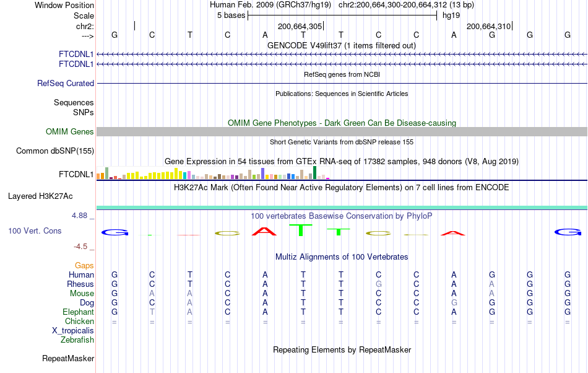Image resolution: width=588 pixels, height=373 pixels.
Task: Click the 100 Vert. Cons label
Action: (35, 230)
